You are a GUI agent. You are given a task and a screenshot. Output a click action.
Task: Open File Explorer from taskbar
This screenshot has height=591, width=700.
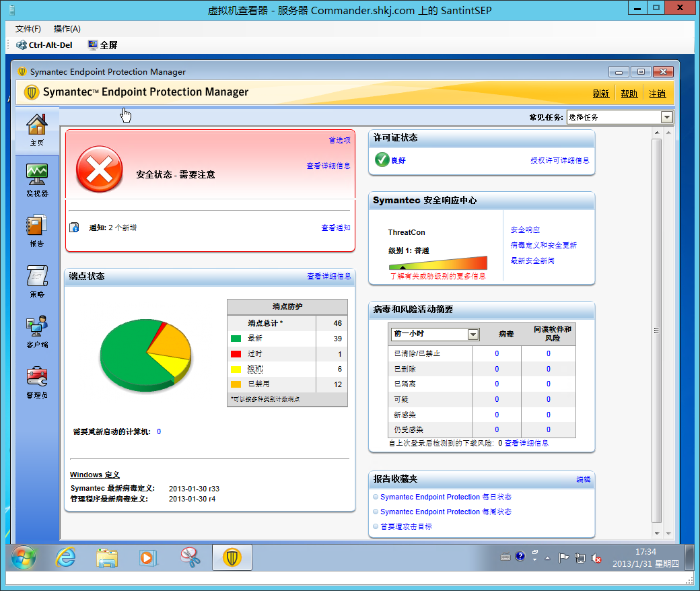coord(107,558)
